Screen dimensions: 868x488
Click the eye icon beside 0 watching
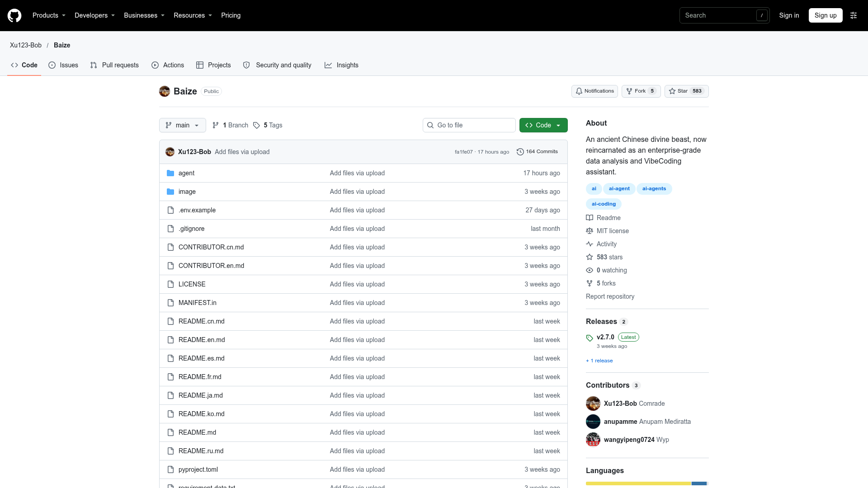click(x=590, y=270)
